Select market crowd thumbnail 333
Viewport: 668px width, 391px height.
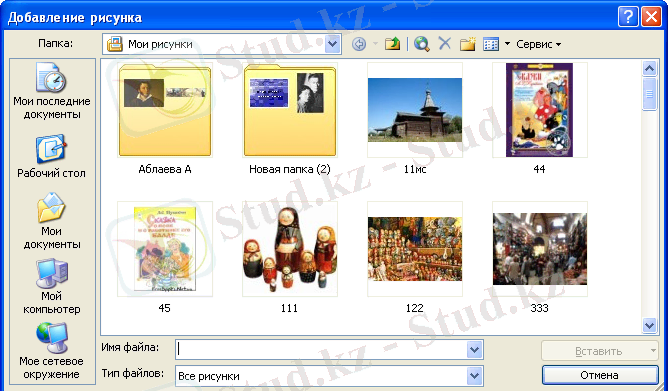(x=539, y=249)
